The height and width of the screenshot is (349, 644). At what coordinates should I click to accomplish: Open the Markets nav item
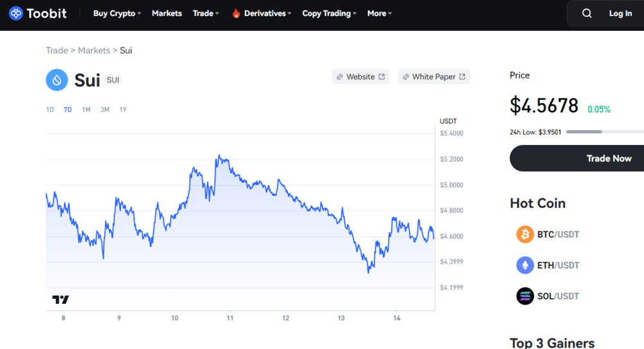(x=167, y=14)
